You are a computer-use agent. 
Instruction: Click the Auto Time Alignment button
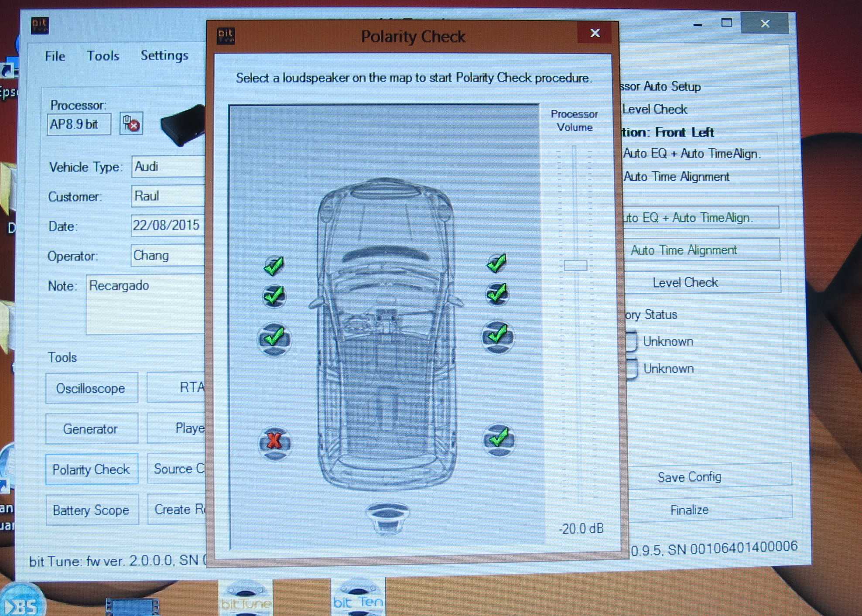pyautogui.click(x=701, y=250)
